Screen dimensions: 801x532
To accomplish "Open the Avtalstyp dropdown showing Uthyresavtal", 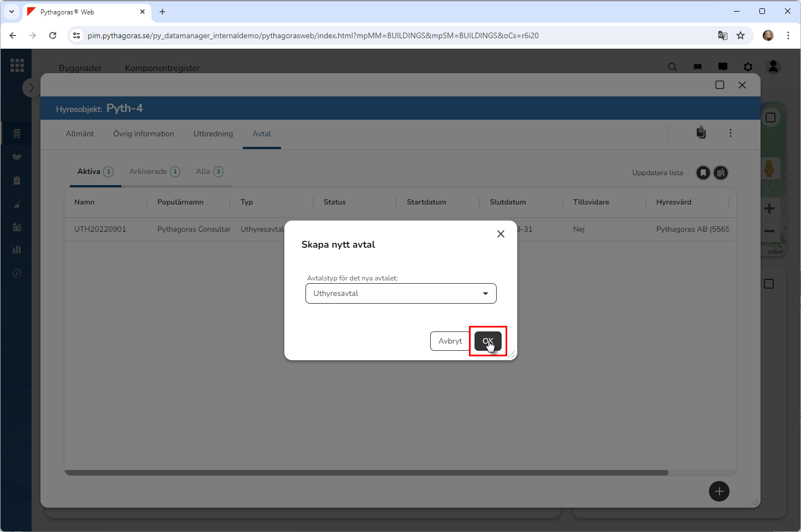I will (401, 294).
